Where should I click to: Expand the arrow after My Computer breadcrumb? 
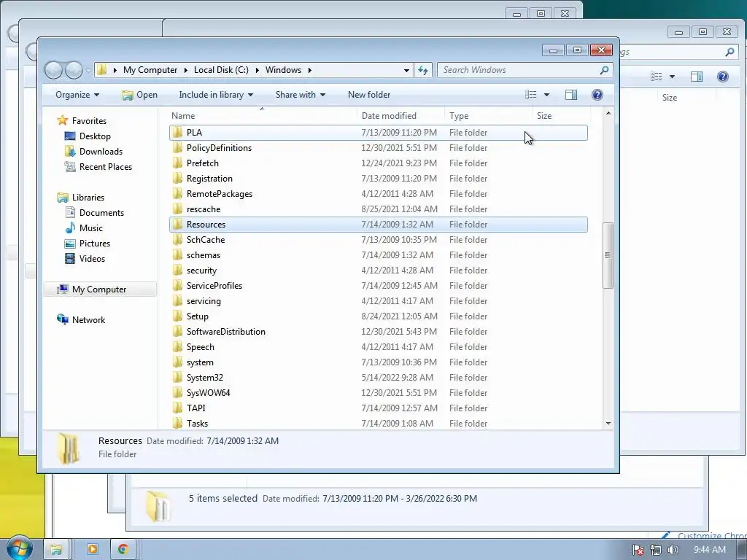[x=186, y=70]
